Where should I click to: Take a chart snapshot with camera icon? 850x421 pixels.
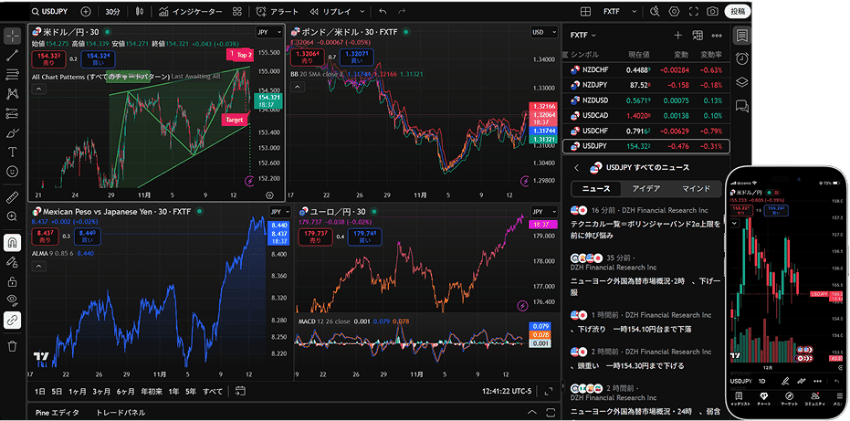[x=712, y=11]
